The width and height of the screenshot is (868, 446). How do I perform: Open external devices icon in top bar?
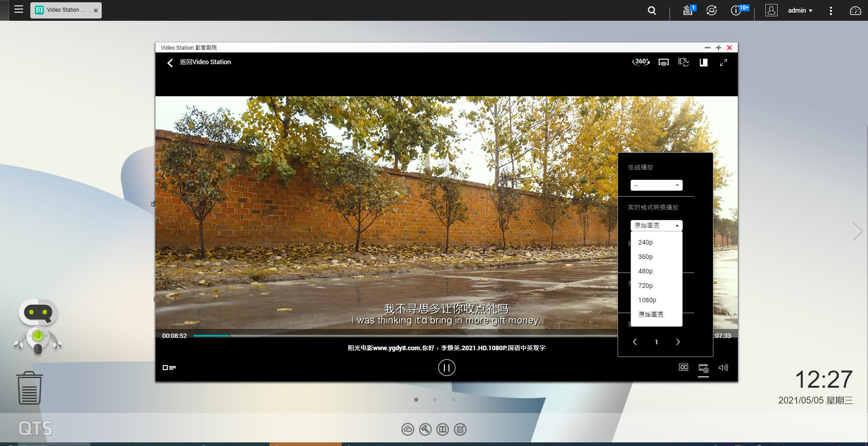click(x=712, y=10)
